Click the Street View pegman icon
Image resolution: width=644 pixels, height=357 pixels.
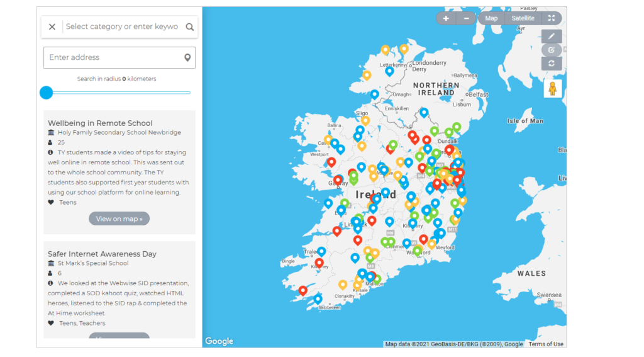point(552,88)
